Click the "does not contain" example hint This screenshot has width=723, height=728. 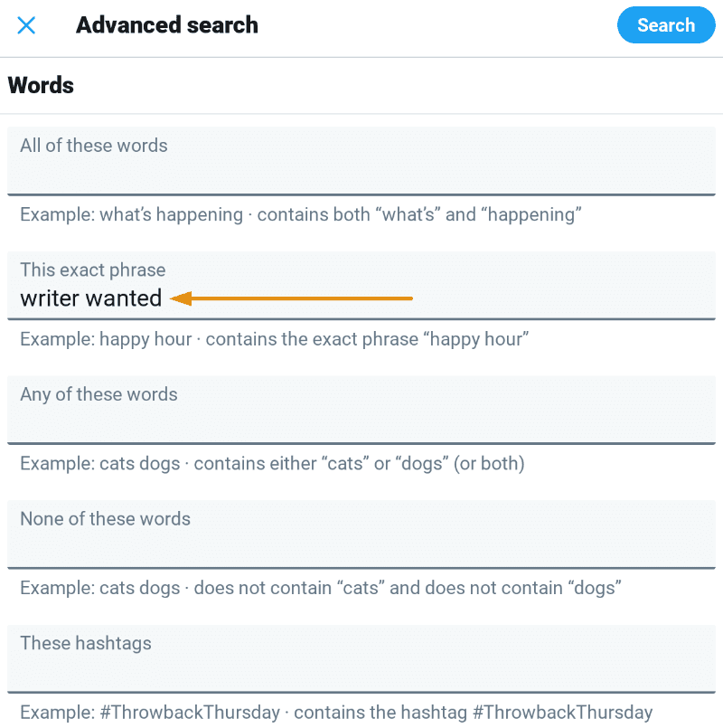pyautogui.click(x=321, y=589)
